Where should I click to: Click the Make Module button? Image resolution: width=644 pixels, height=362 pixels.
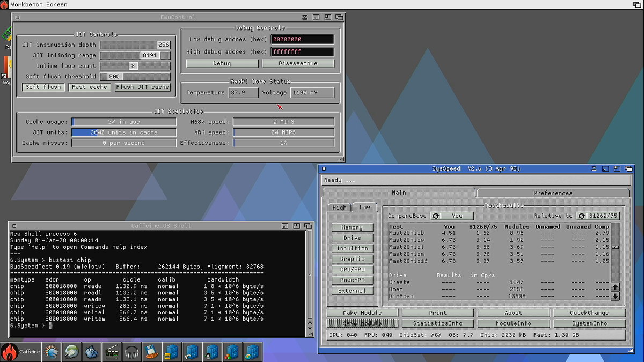[x=362, y=313]
